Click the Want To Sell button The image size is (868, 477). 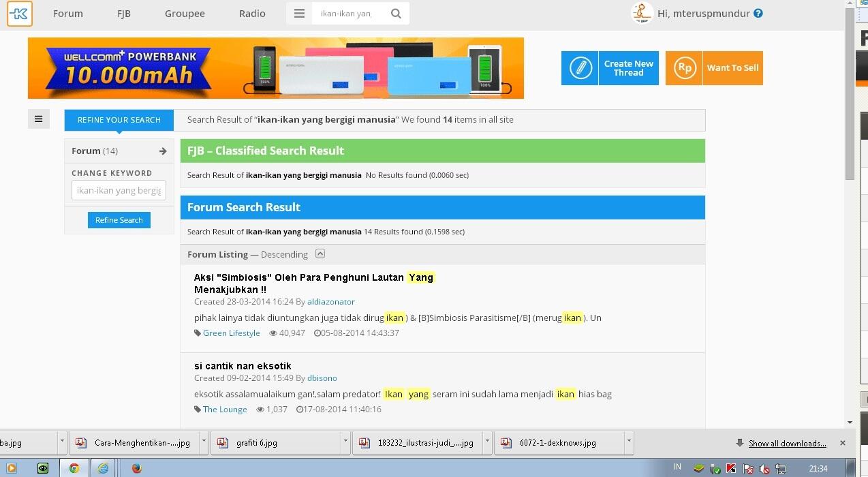714,68
